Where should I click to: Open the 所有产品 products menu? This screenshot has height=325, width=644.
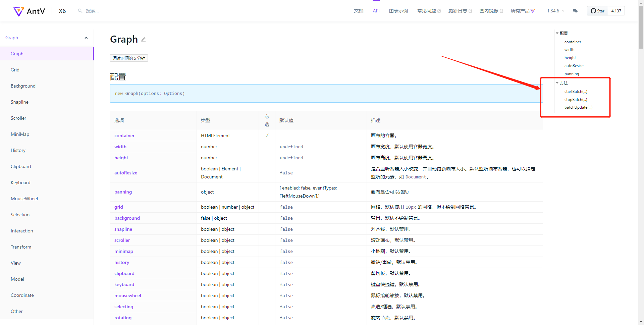pos(523,11)
